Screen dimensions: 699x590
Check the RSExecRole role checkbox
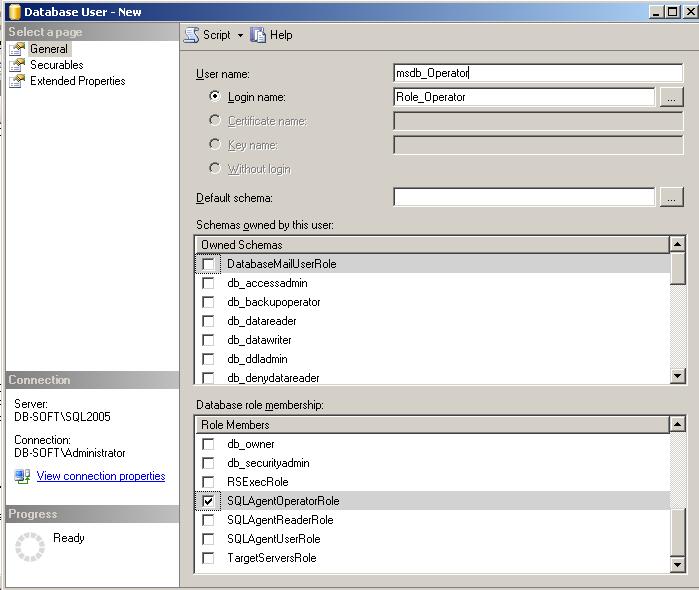(208, 482)
